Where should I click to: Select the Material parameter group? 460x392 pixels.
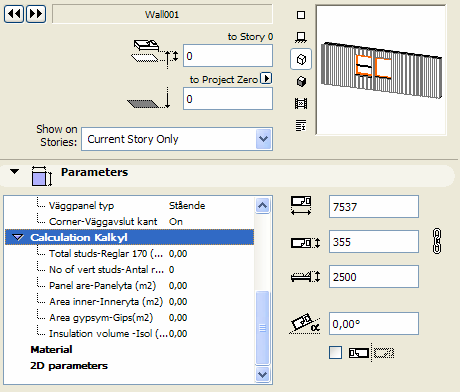pos(51,349)
